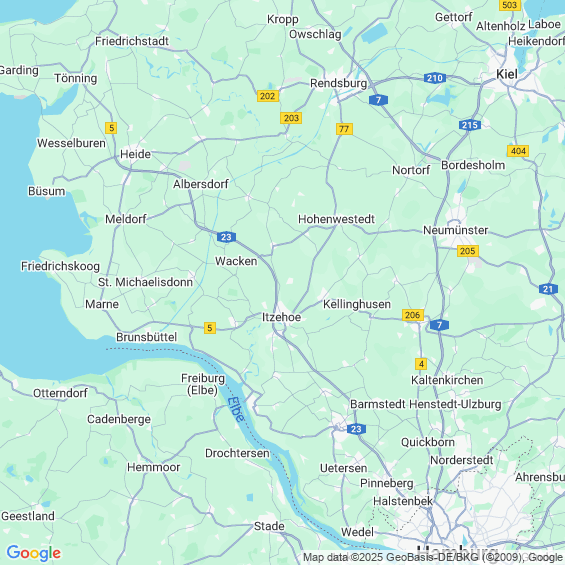Click the A215 highway shield
The image size is (565, 565).
[x=470, y=125]
